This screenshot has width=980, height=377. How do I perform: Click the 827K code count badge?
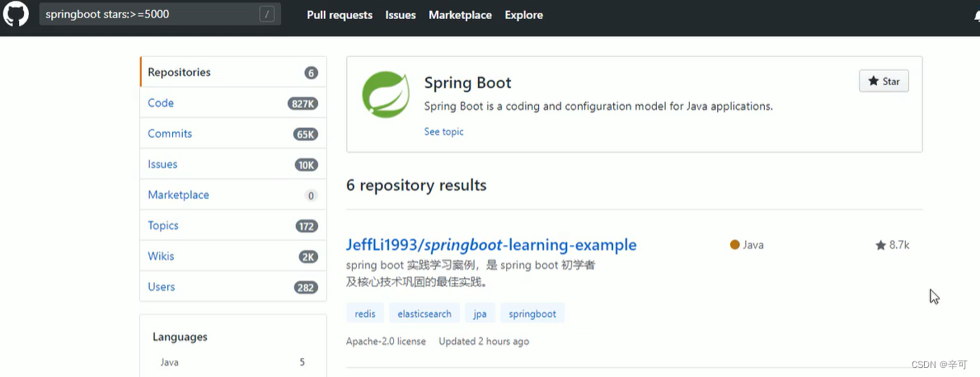click(303, 104)
